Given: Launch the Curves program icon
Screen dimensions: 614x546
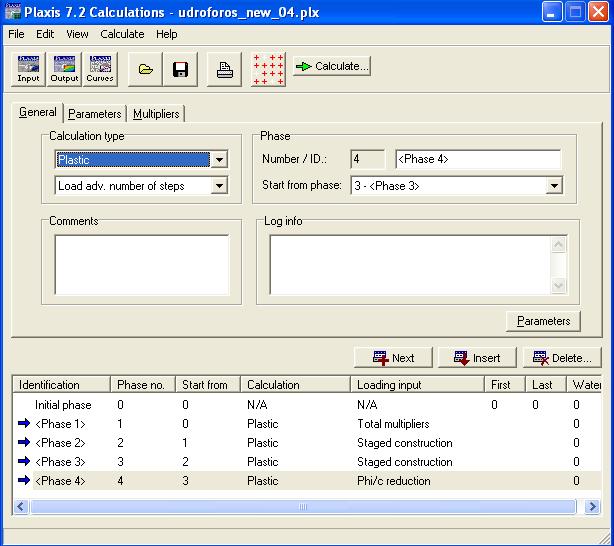Looking at the screenshot, I should pos(100,69).
